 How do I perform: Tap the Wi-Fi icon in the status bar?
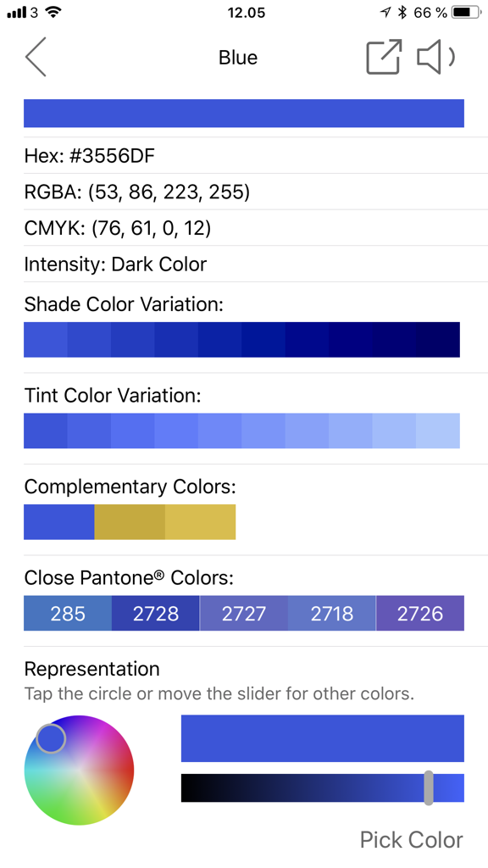click(x=53, y=12)
